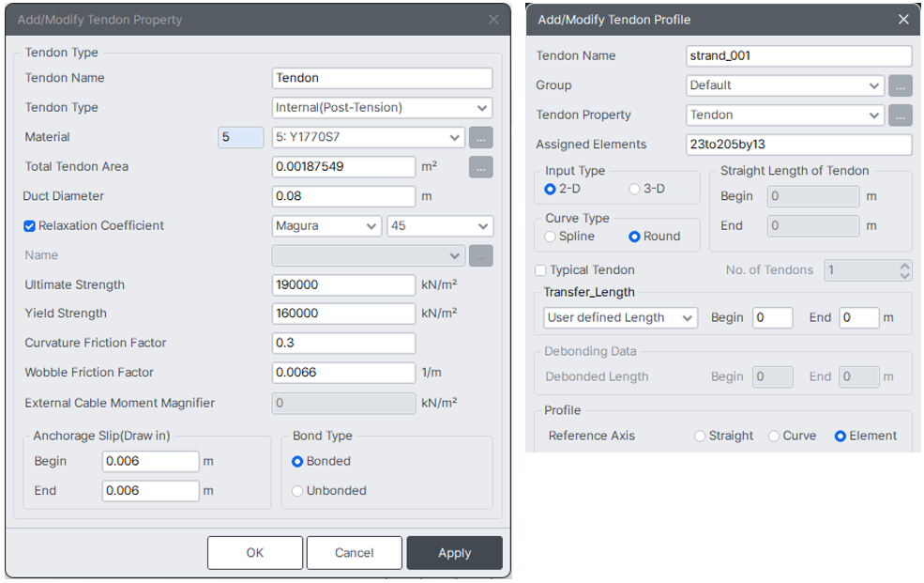Click the Apply button
Image resolution: width=924 pixels, height=583 pixels.
[454, 553]
